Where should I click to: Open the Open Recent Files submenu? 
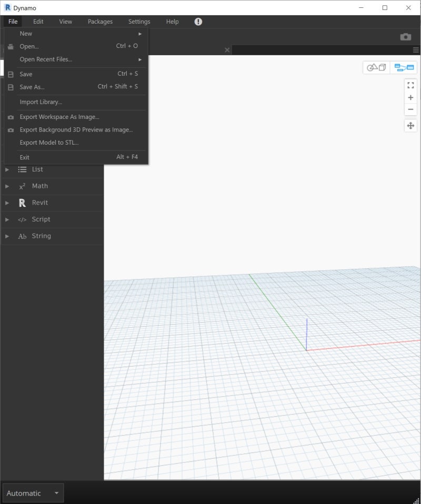tap(46, 59)
